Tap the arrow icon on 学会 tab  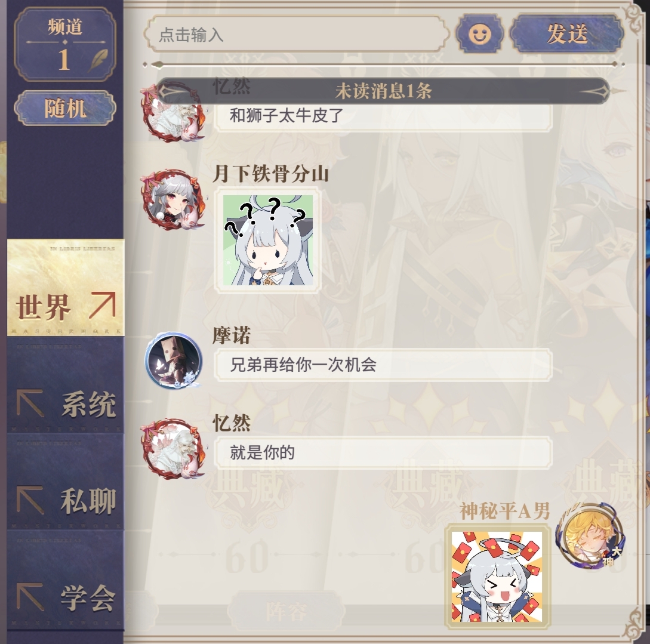pyautogui.click(x=30, y=597)
